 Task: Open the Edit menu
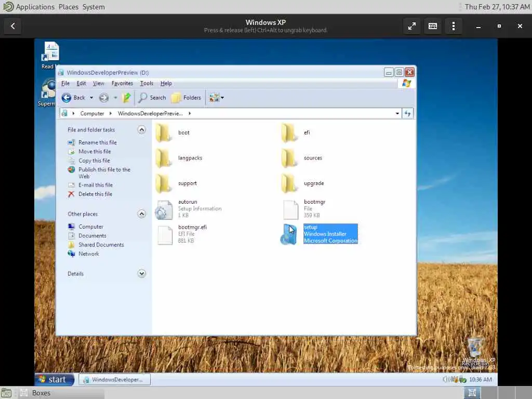point(81,84)
